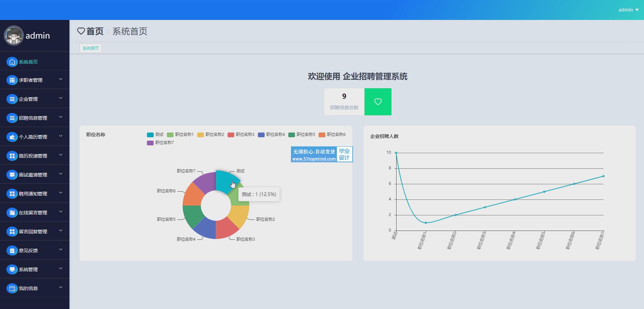Click the 在线留言管理 icon

click(x=12, y=212)
